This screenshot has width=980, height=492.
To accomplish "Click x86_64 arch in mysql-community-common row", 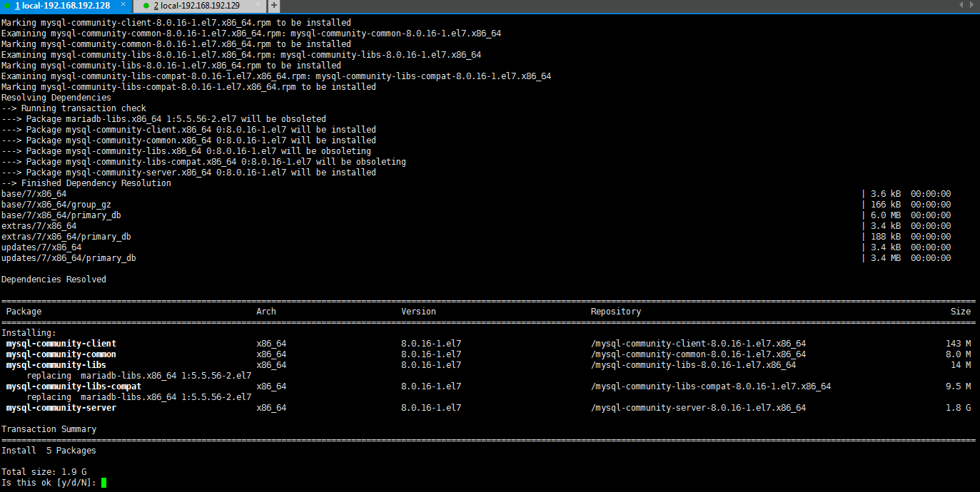I will pos(271,354).
